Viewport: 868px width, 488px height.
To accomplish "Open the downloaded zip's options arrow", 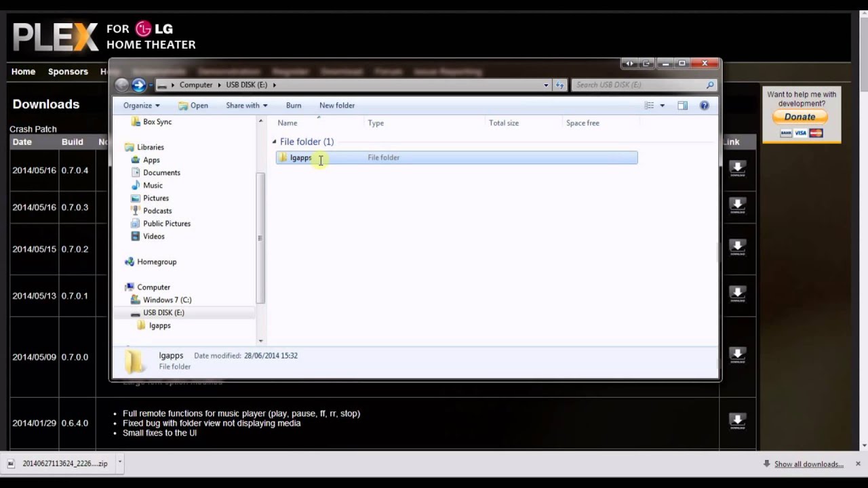I will coord(119,463).
